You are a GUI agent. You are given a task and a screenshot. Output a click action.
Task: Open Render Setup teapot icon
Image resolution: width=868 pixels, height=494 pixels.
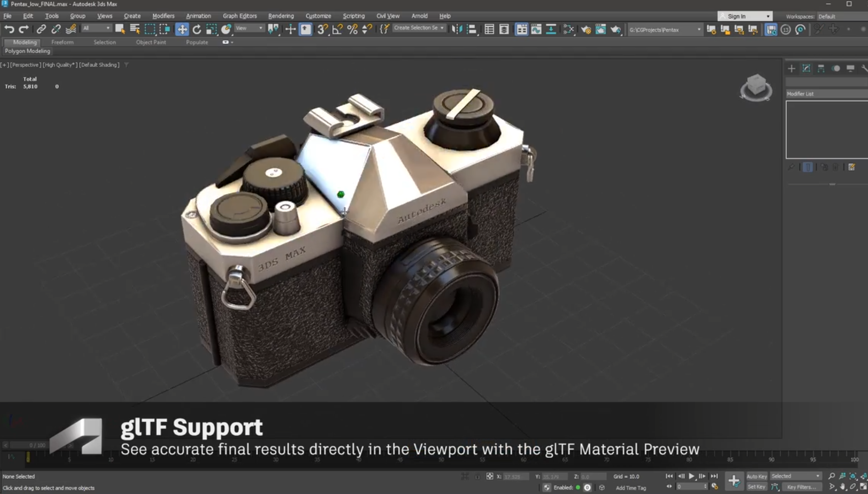(x=586, y=29)
